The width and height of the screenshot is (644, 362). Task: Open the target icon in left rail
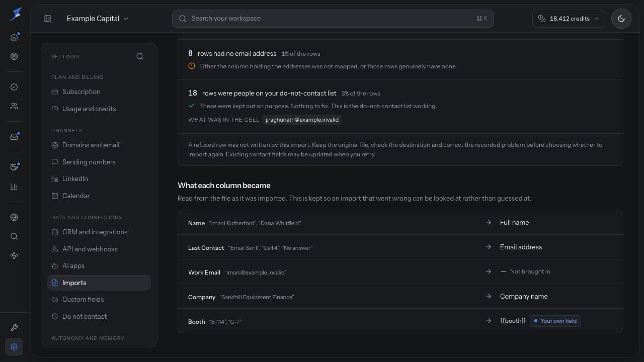pyautogui.click(x=14, y=56)
